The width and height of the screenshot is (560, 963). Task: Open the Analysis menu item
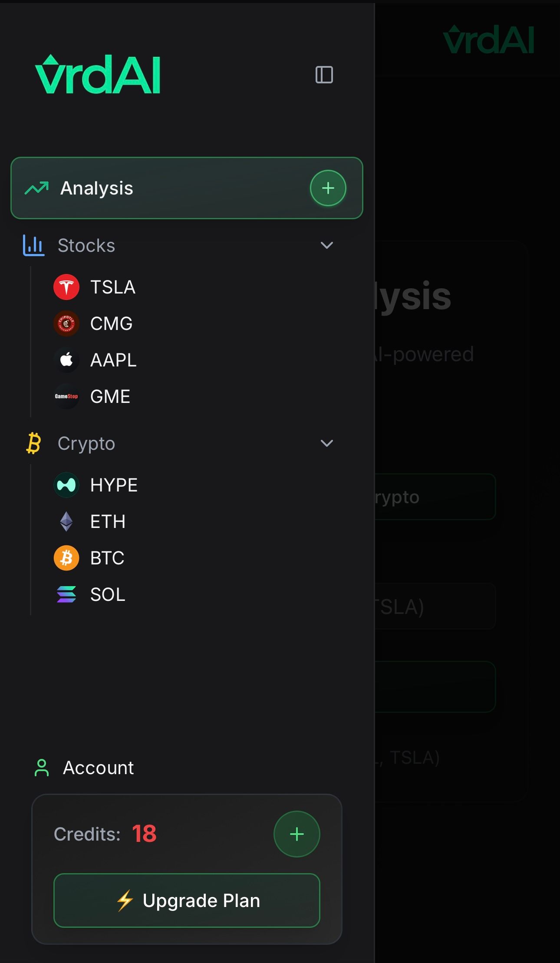pyautogui.click(x=97, y=188)
